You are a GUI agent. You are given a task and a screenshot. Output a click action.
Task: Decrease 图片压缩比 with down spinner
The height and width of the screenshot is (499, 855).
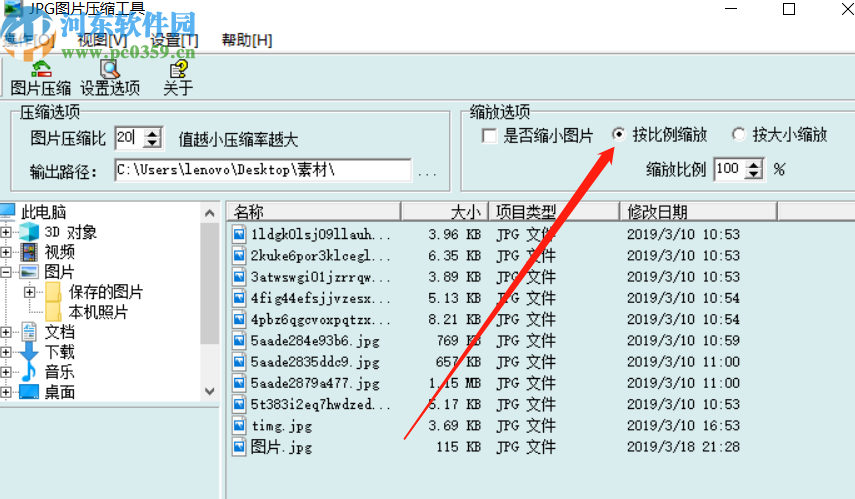(153, 143)
